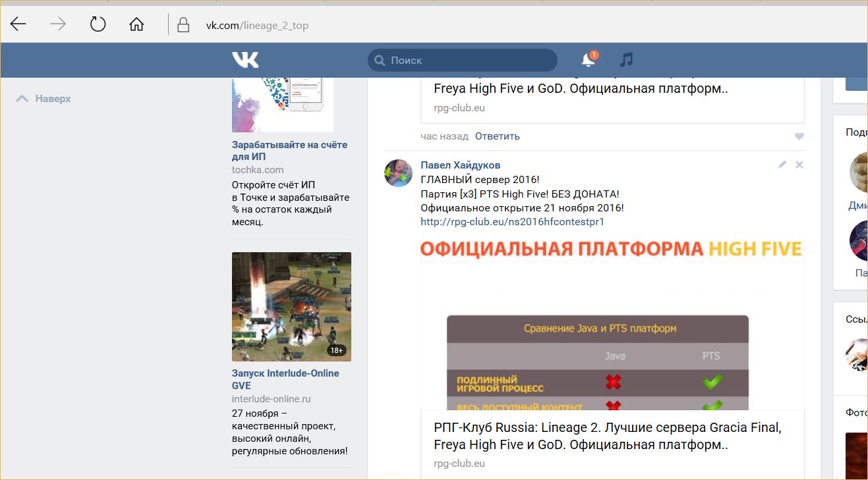This screenshot has width=868, height=480.
Task: Like the comment with the heart icon
Action: tap(799, 136)
